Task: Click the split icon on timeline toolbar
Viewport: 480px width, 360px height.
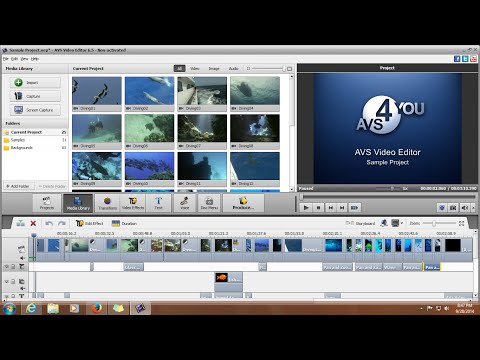Action: point(21,223)
